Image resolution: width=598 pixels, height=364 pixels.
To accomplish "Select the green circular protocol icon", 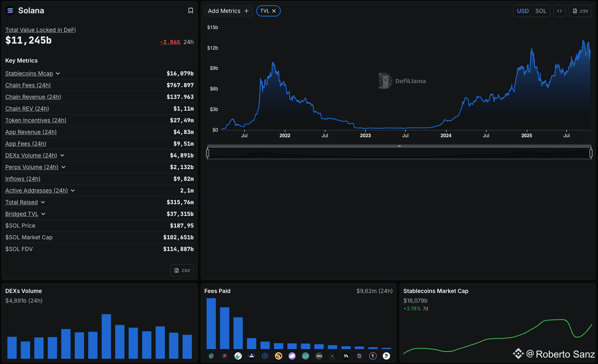I will point(305,356).
